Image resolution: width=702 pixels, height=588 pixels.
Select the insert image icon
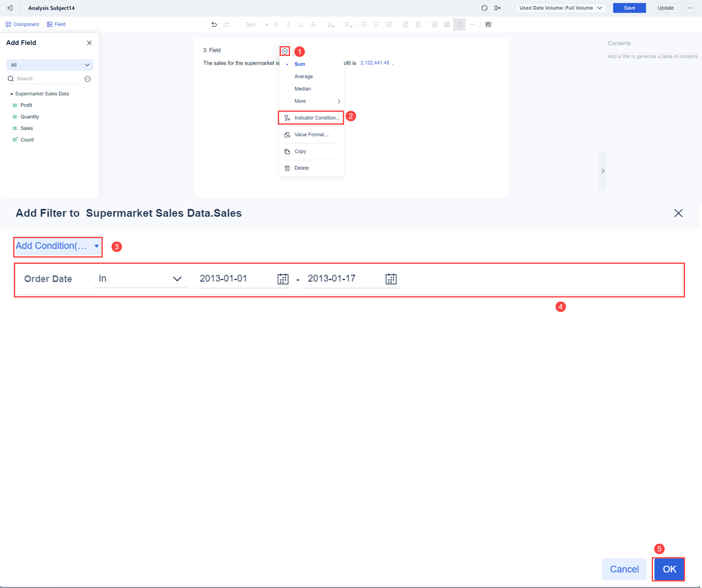(x=435, y=24)
